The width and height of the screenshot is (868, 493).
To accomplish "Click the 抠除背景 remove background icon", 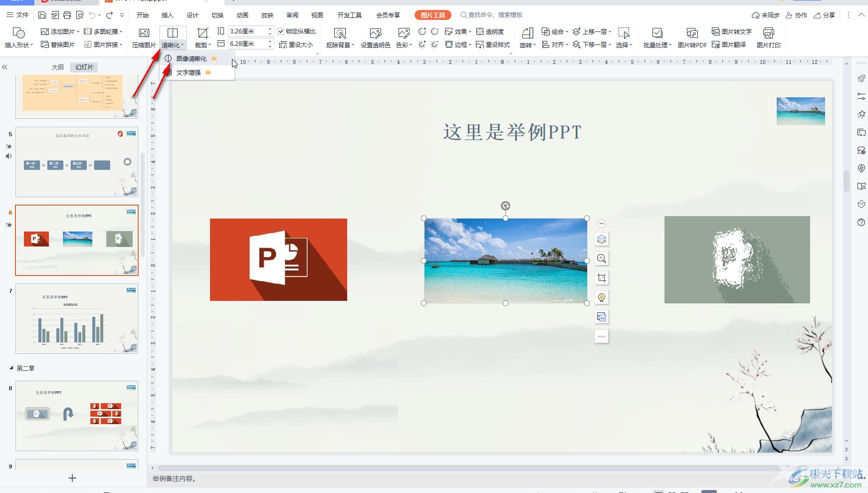I will click(340, 33).
